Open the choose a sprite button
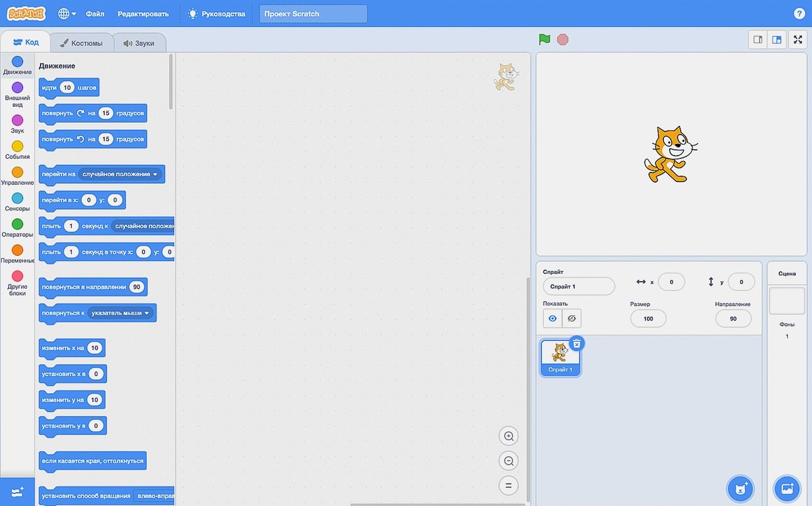 point(740,488)
